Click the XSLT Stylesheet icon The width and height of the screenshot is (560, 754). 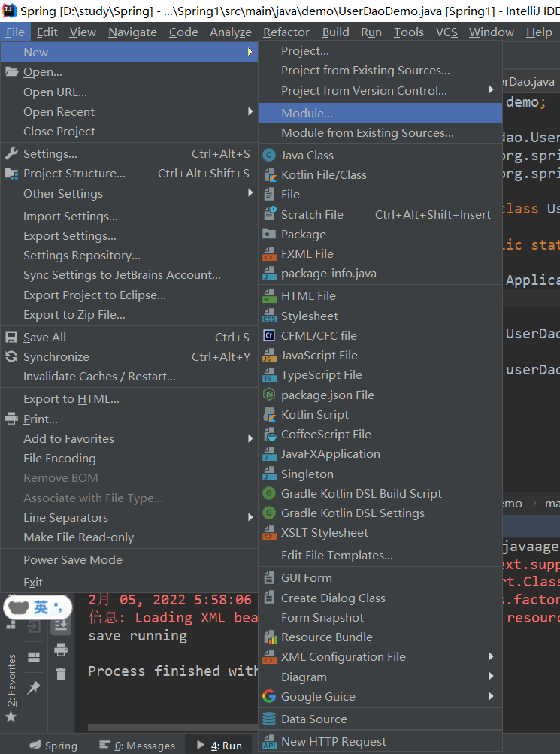tap(269, 533)
